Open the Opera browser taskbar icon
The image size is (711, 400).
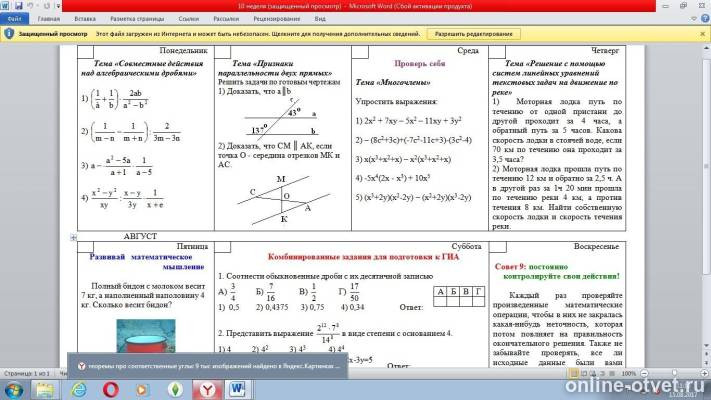[x=111, y=390]
